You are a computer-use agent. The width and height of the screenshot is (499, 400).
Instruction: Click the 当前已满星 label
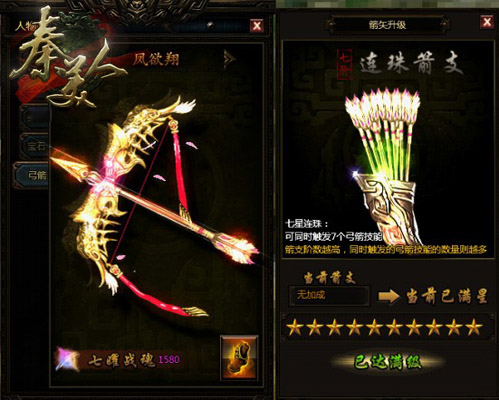click(447, 296)
